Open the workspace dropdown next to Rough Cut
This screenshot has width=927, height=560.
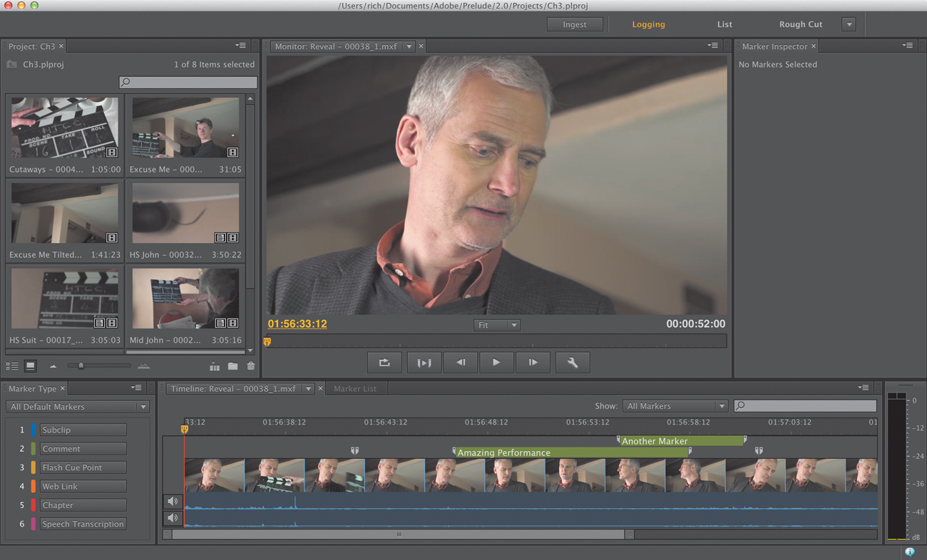click(849, 24)
